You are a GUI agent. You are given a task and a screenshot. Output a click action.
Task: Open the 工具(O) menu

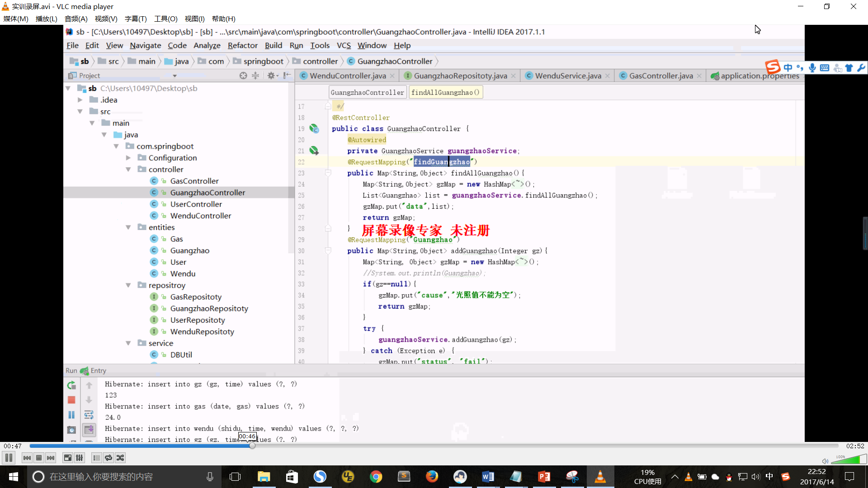pos(165,19)
